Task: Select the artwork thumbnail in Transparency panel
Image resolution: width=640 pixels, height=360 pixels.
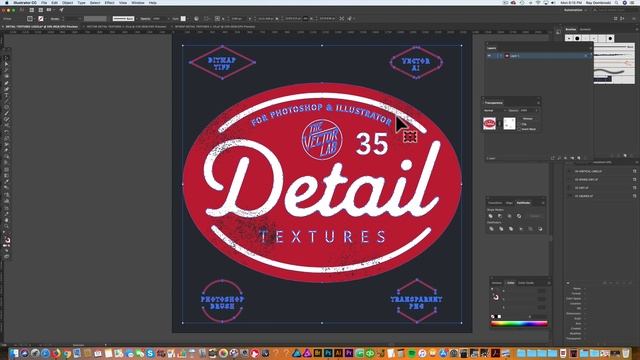Action: [x=489, y=123]
